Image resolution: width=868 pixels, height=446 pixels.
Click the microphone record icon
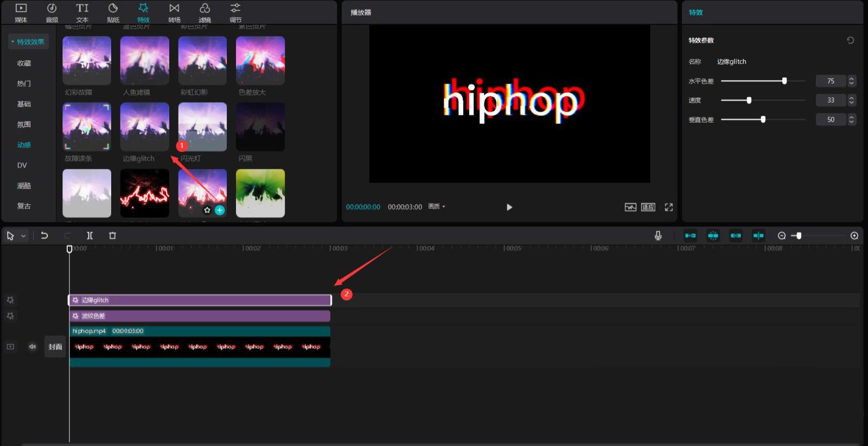(x=658, y=235)
